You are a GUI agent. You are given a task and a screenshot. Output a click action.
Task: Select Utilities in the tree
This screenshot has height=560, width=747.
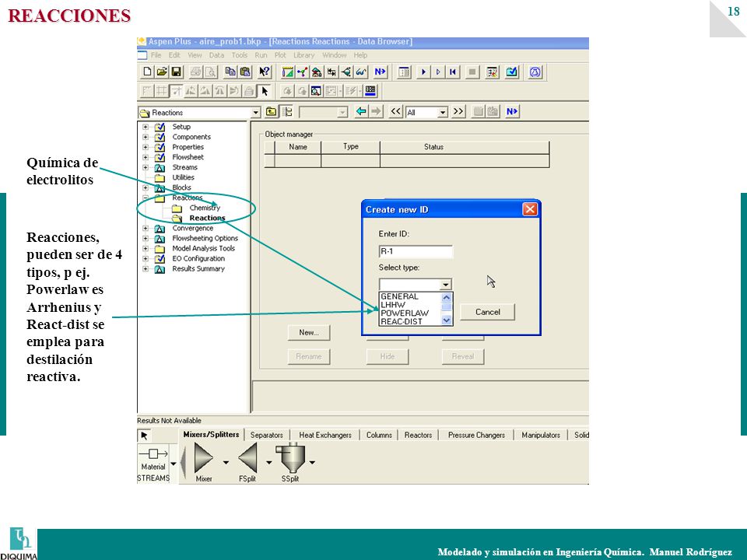(x=183, y=177)
